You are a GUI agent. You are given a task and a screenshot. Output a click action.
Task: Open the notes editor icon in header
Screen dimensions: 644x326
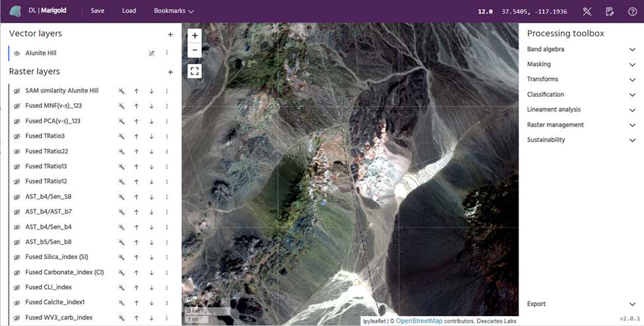pyautogui.click(x=610, y=11)
